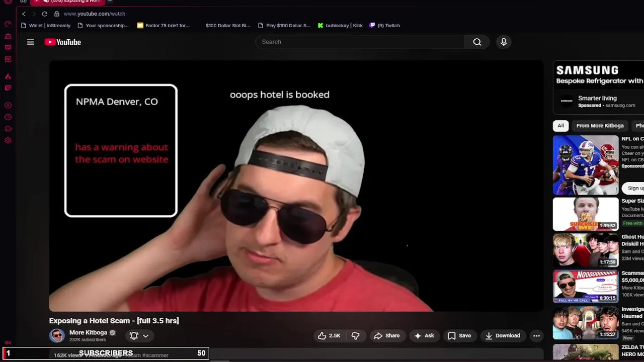This screenshot has width=644, height=362.
Task: Open the More Kitboga channel name
Action: [88, 332]
